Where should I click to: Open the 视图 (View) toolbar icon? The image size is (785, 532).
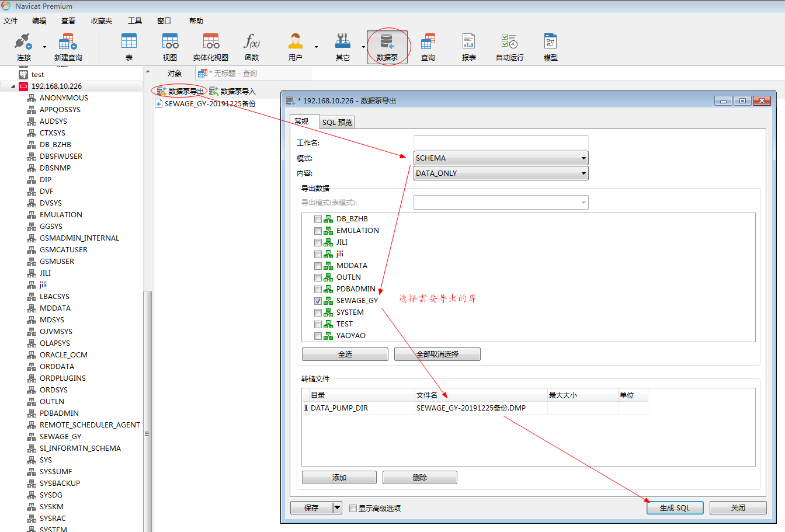tap(170, 42)
